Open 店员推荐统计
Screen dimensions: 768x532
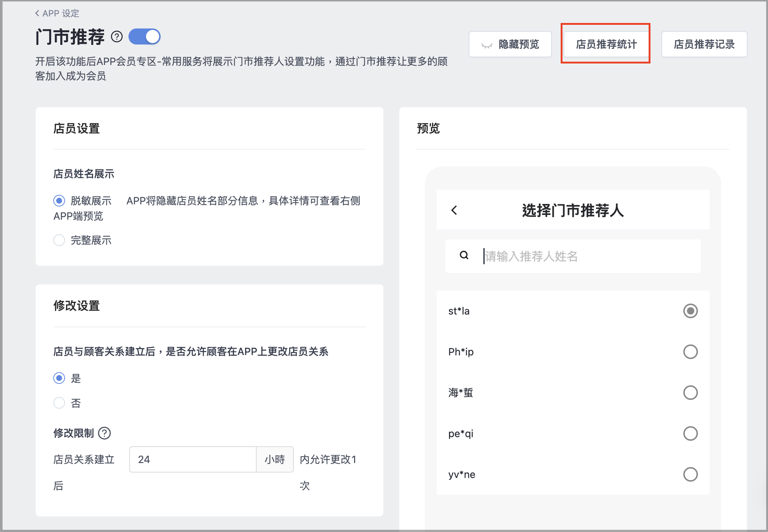pos(606,44)
